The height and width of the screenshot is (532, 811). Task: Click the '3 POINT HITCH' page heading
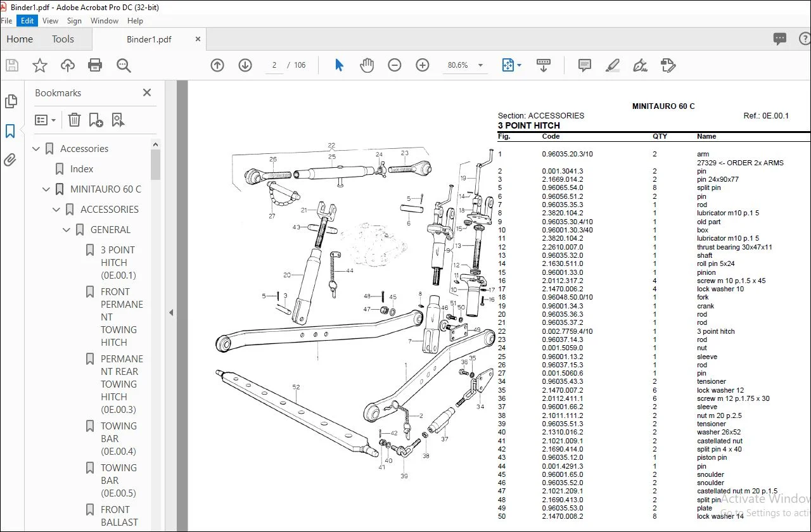pyautogui.click(x=529, y=125)
